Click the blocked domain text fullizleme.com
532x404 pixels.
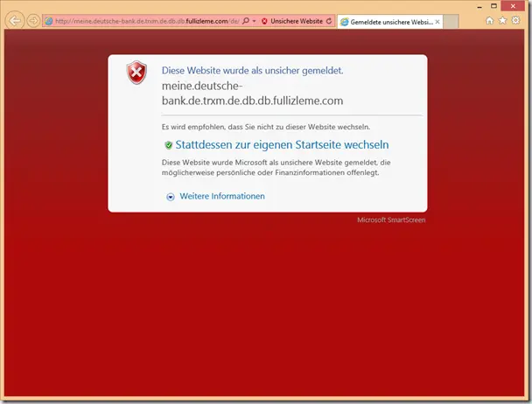coord(252,94)
